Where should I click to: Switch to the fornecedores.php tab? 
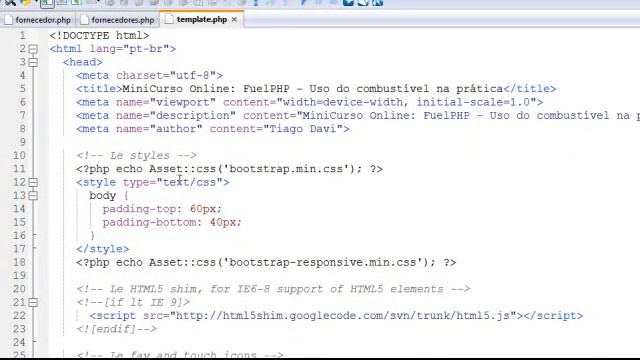(118, 20)
